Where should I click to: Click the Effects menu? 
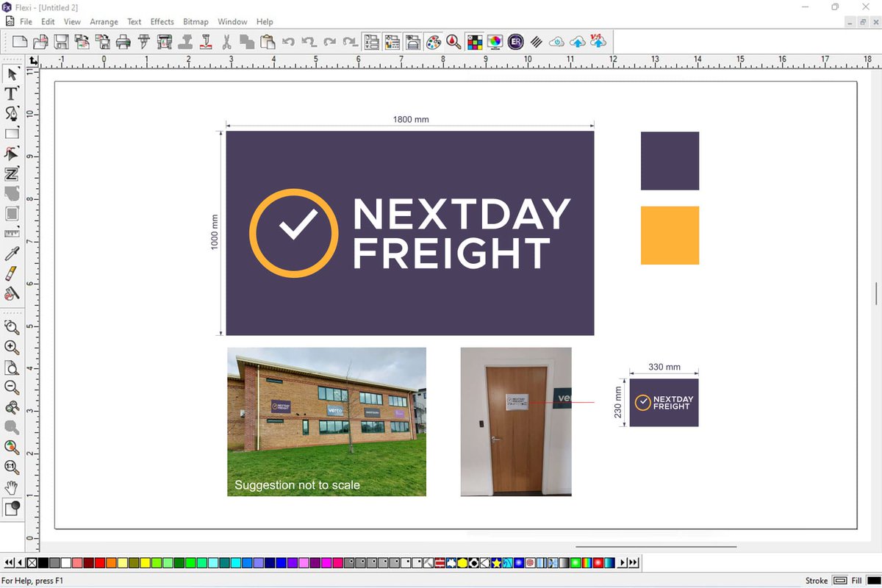pos(162,21)
